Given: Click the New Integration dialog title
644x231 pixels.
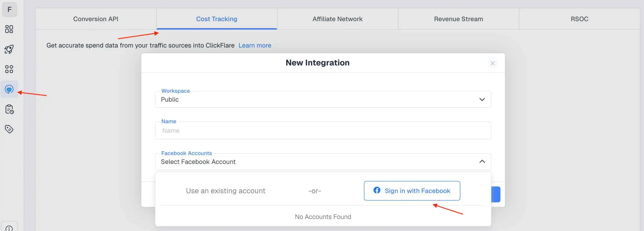Looking at the screenshot, I should pos(317,63).
